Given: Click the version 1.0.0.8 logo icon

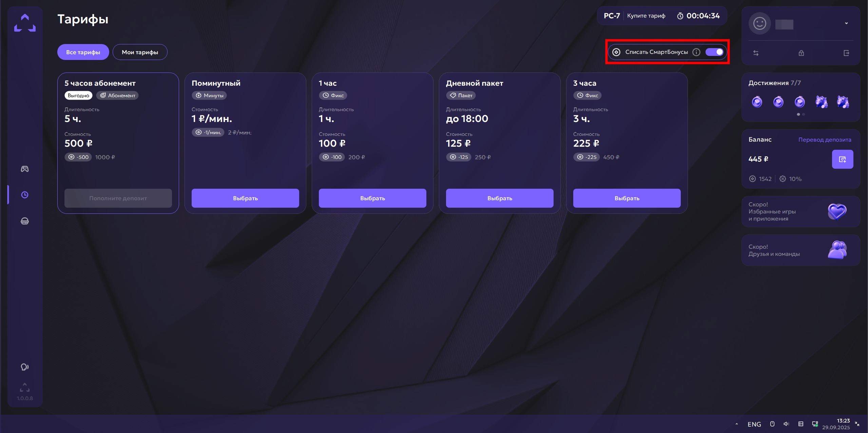Looking at the screenshot, I should [25, 387].
